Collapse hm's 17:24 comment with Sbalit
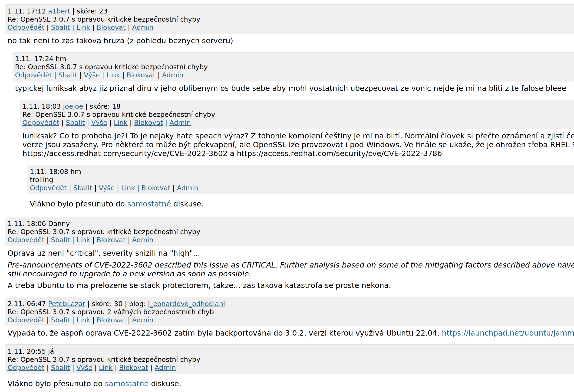The width and height of the screenshot is (574, 392). pyautogui.click(x=68, y=75)
